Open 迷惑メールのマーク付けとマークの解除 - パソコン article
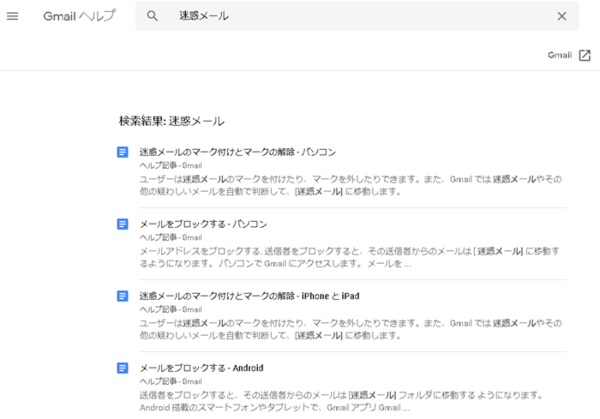The image size is (600, 419). point(238,152)
